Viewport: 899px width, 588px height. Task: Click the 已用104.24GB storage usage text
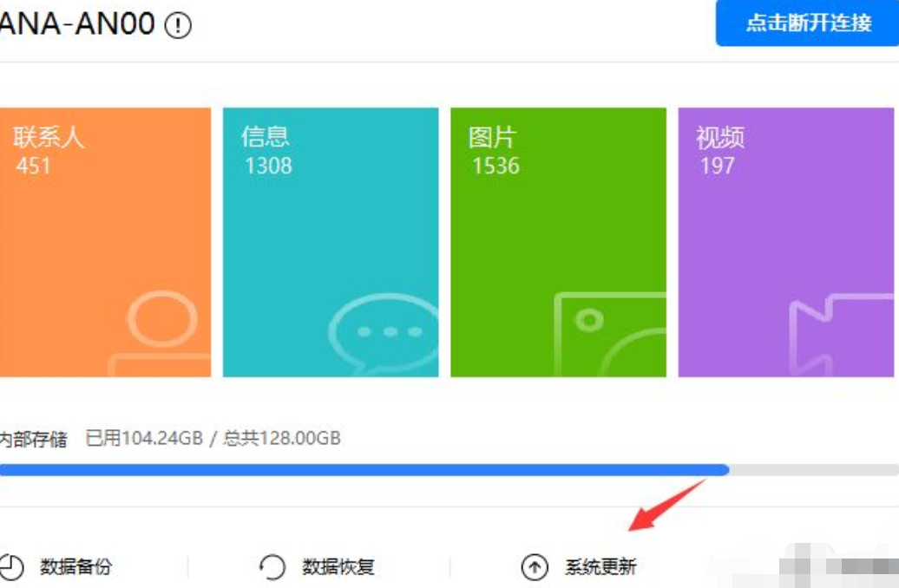coord(141,438)
